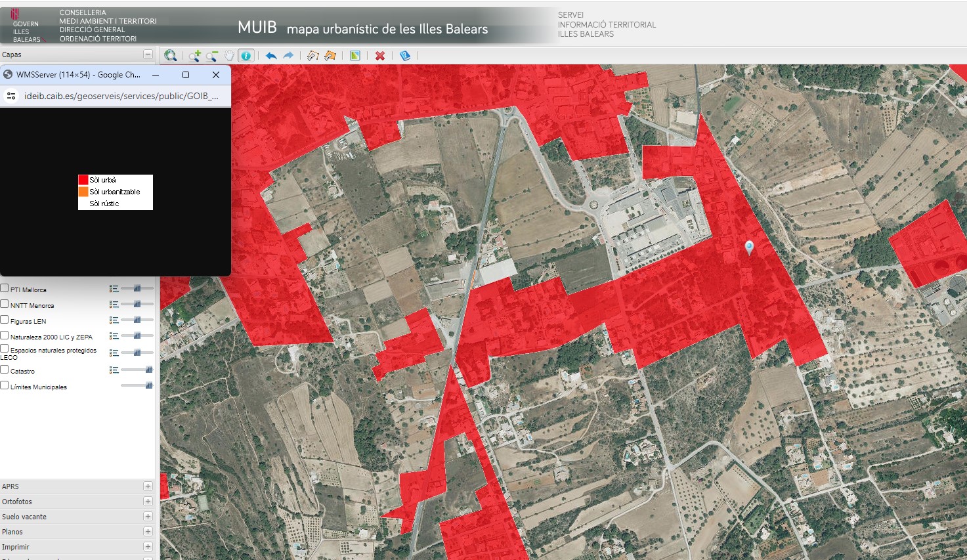
Task: Click the Sòl rústic legend label
Action: [104, 204]
